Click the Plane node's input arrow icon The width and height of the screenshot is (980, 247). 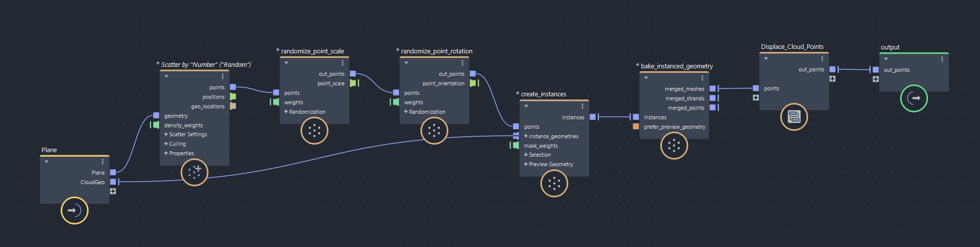pos(74,211)
